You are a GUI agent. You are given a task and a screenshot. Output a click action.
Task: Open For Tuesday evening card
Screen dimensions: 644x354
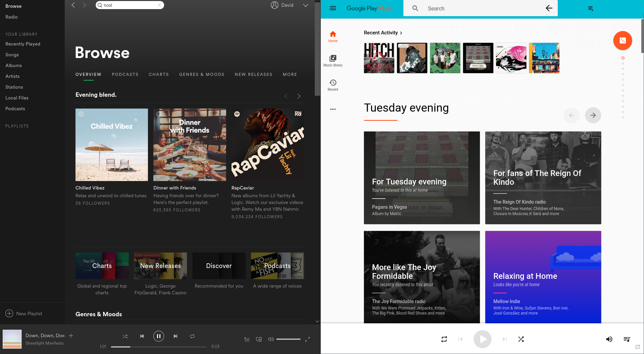pos(422,178)
